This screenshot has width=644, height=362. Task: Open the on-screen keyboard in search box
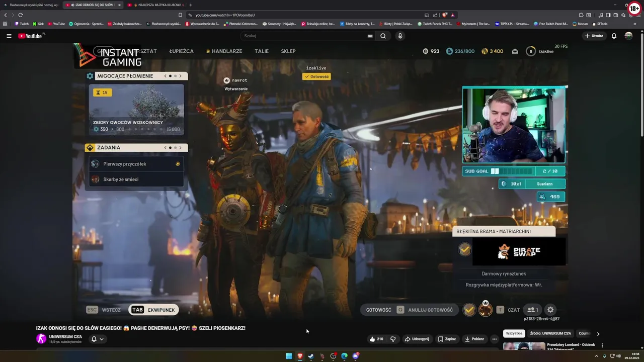coord(370,36)
